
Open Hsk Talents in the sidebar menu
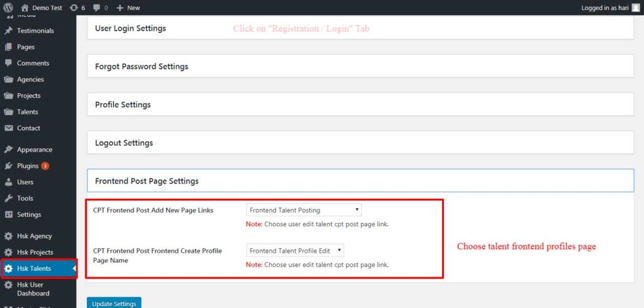(34, 268)
